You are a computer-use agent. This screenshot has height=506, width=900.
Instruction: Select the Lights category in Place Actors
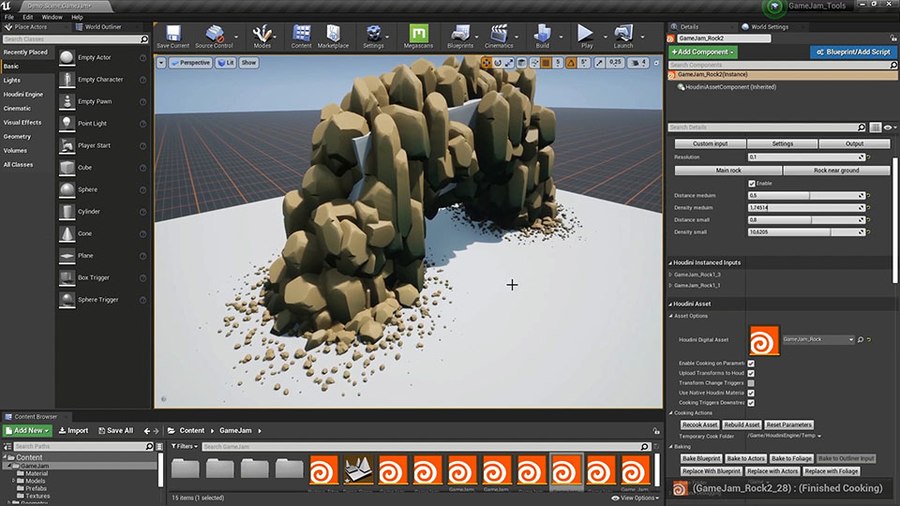click(12, 80)
